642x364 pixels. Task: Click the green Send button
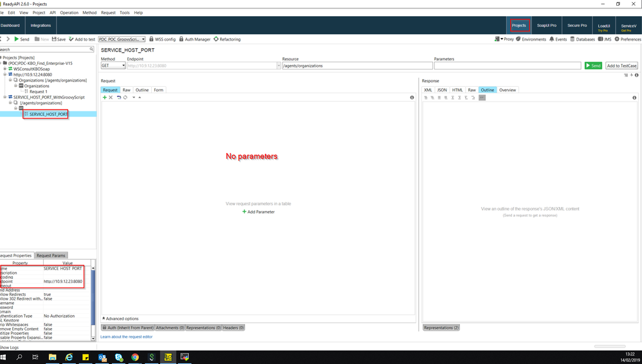pos(592,66)
